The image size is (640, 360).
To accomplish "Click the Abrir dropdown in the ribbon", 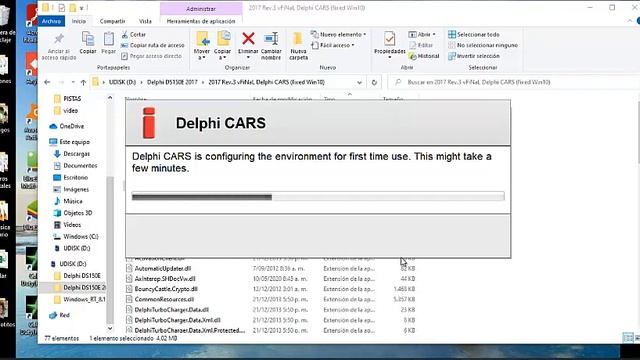I will tap(422, 35).
